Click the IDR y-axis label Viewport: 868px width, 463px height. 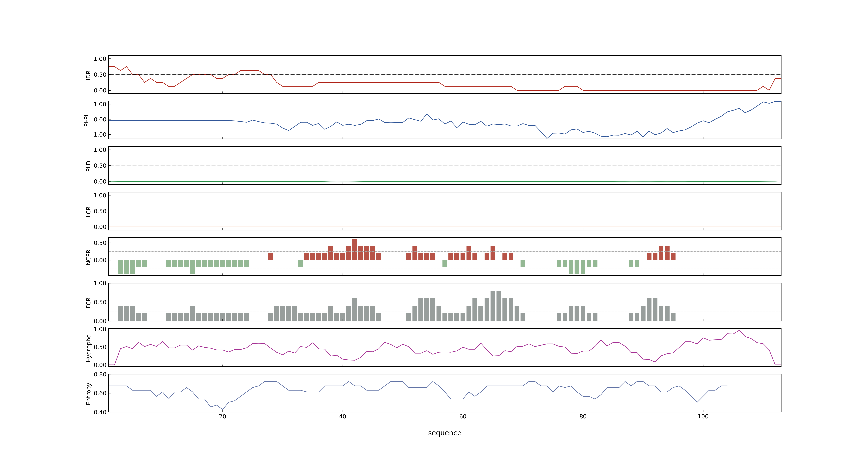[x=88, y=75]
